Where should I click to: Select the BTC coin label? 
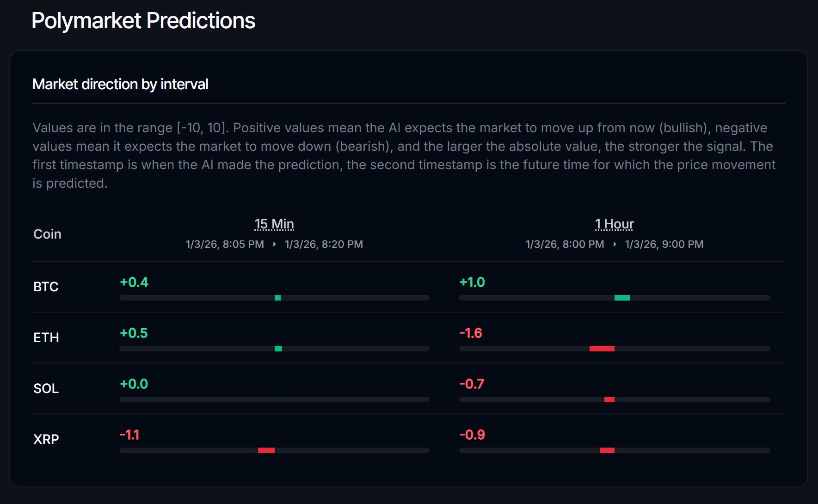point(45,287)
